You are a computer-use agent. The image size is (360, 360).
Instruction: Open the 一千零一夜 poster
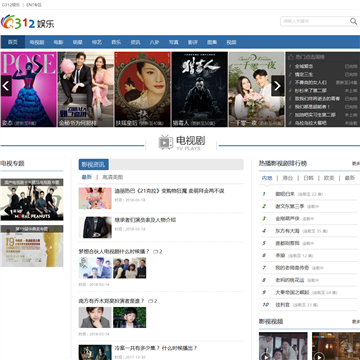(x=257, y=89)
